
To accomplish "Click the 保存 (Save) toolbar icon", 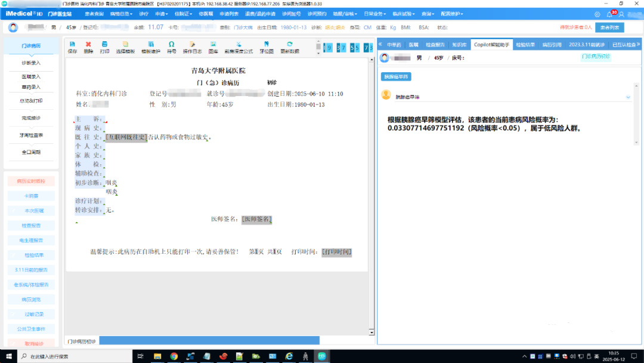I will point(72,45).
